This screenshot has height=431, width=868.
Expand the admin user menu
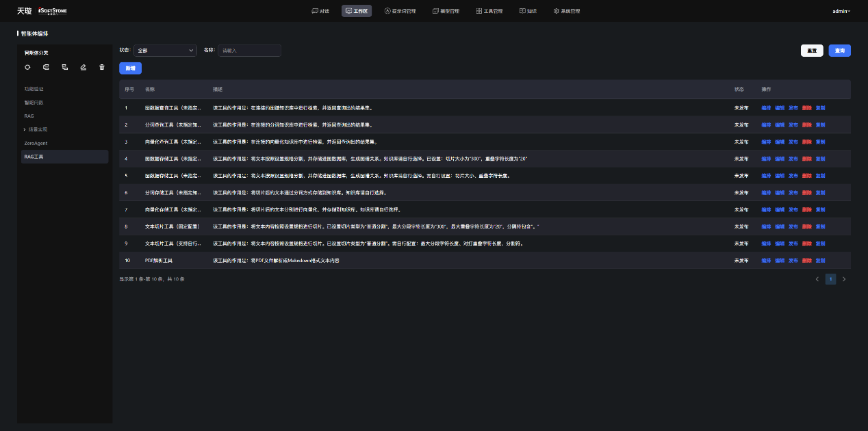point(841,11)
